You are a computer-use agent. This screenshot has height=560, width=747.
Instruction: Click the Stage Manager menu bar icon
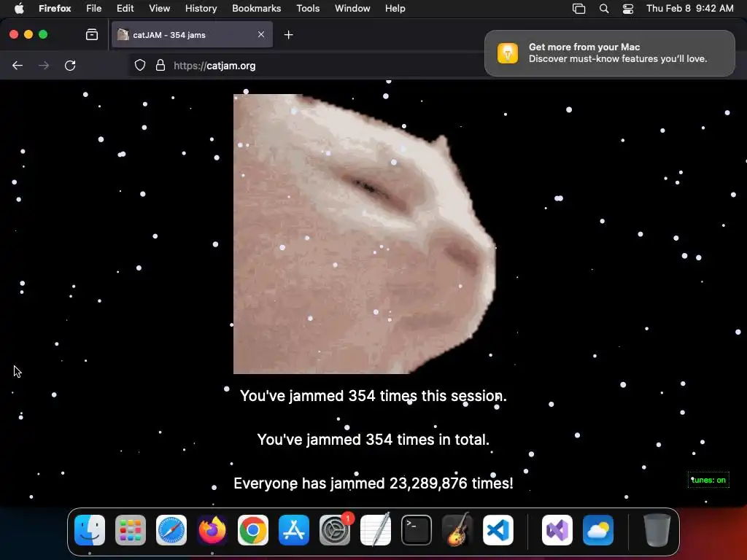pos(578,9)
